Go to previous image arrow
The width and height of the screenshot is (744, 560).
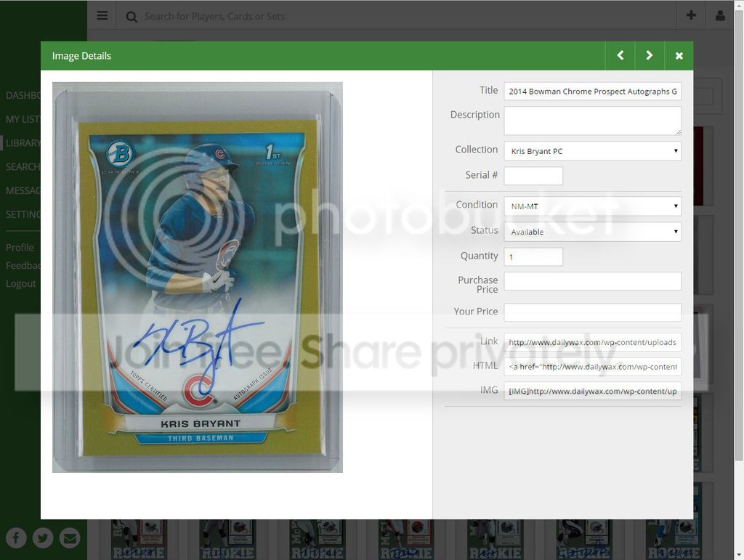coord(620,55)
